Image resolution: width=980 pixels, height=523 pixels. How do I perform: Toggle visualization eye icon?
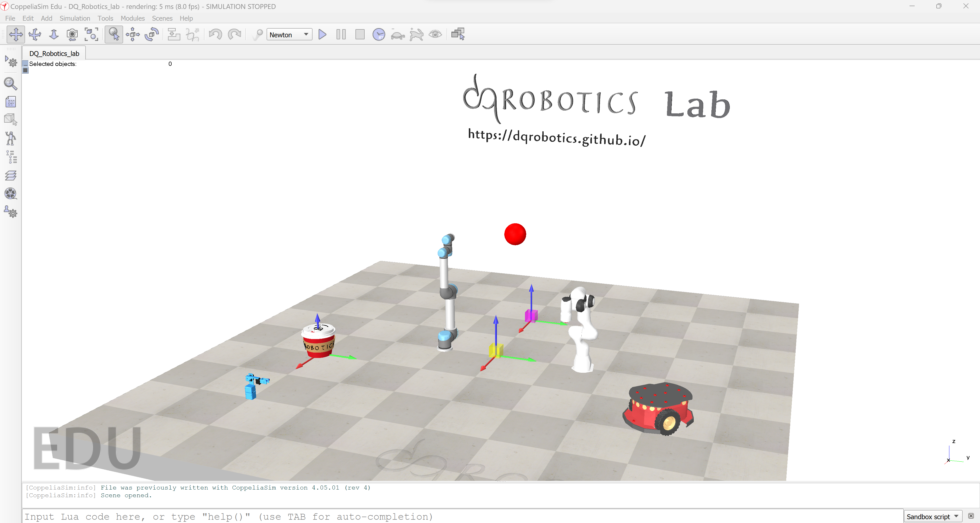click(x=435, y=35)
